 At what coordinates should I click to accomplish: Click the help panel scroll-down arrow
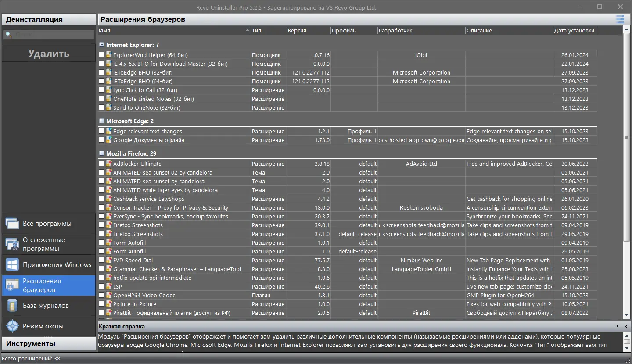click(626, 348)
